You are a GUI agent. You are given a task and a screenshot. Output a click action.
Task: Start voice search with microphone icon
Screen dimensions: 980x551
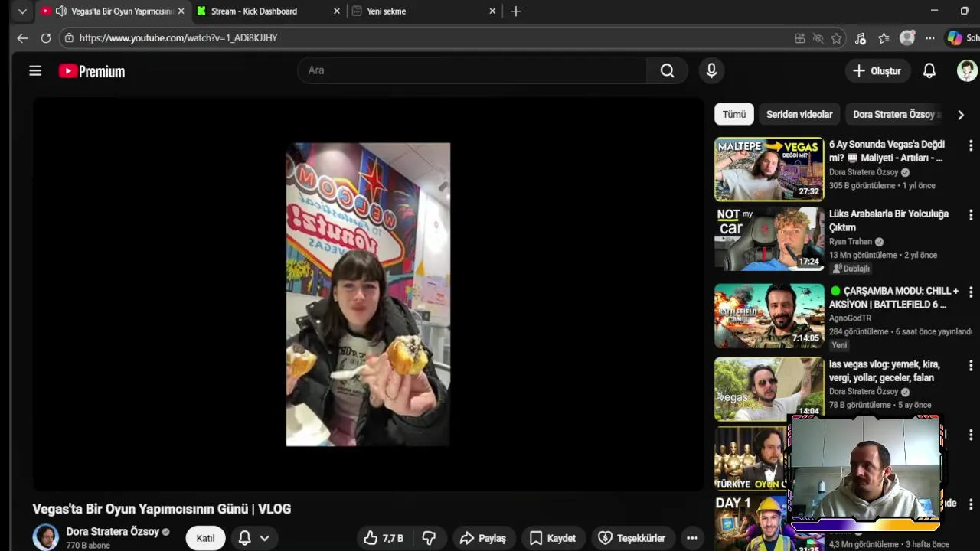click(711, 70)
